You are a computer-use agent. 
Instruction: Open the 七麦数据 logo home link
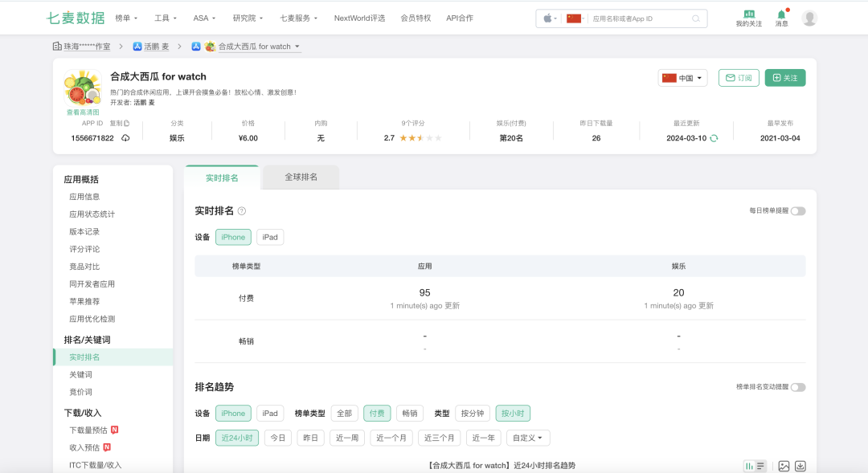pos(76,18)
